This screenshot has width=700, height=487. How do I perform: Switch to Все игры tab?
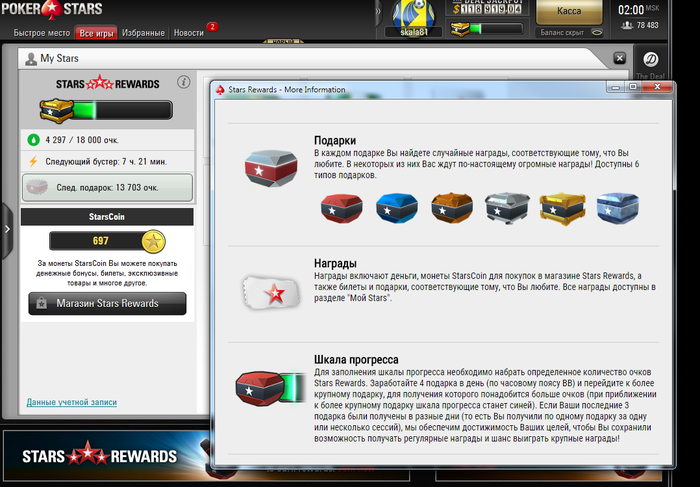coord(96,33)
